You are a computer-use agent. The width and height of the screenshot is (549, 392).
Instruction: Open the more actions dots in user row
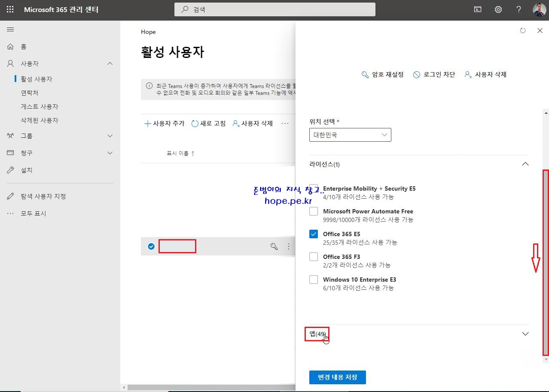(289, 246)
